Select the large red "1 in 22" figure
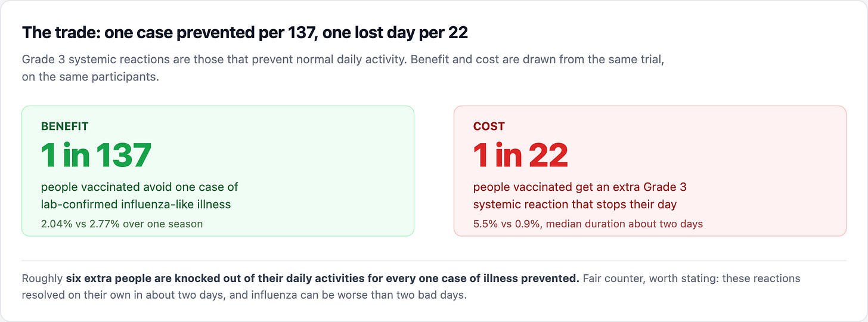868x322 pixels. pos(520,155)
